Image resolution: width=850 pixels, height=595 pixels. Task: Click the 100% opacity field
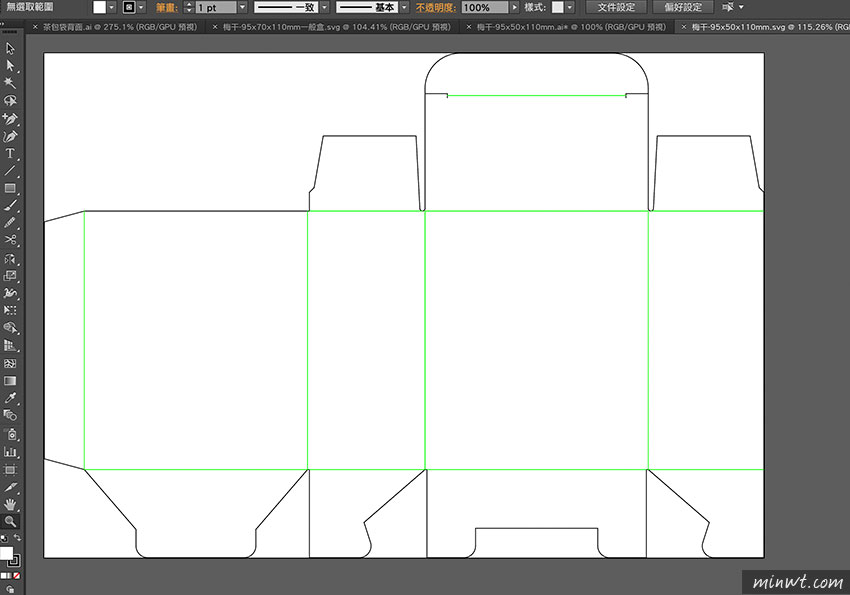pos(485,8)
